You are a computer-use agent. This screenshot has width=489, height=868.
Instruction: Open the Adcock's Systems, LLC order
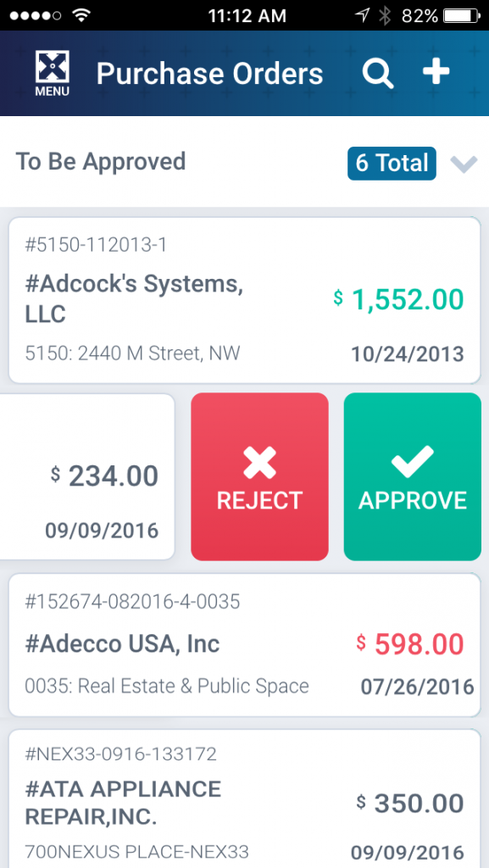(x=244, y=300)
